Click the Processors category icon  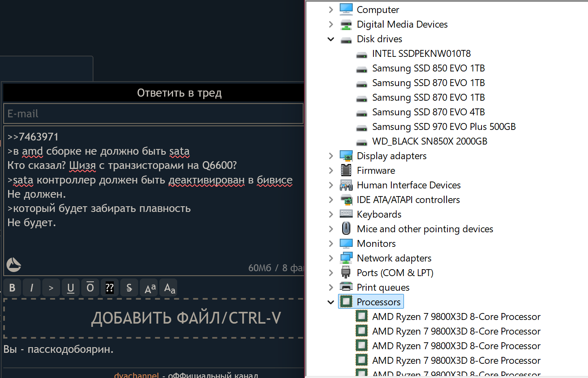[346, 302]
